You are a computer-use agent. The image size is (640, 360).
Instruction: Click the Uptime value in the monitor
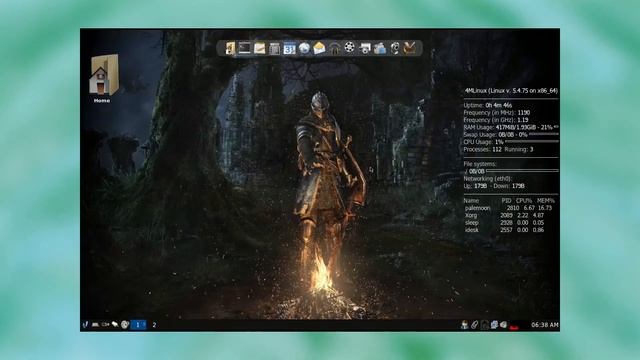500,105
